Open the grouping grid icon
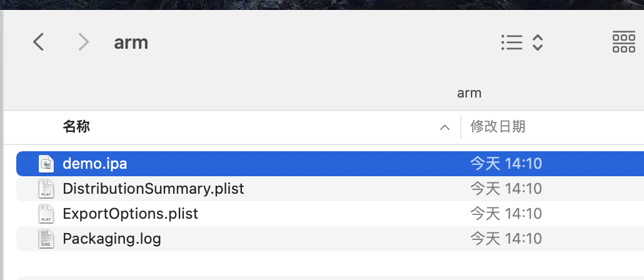The height and width of the screenshot is (280, 644). (623, 42)
